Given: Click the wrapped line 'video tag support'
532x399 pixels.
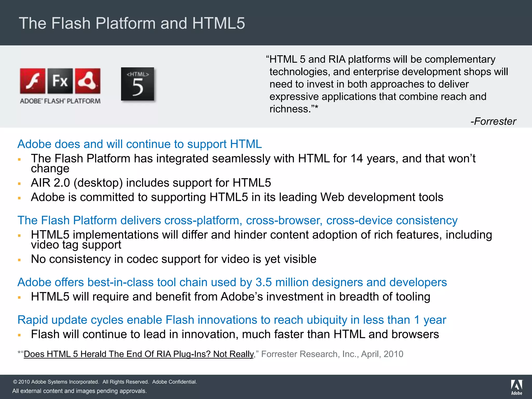Looking at the screenshot, I should tap(76, 245).
